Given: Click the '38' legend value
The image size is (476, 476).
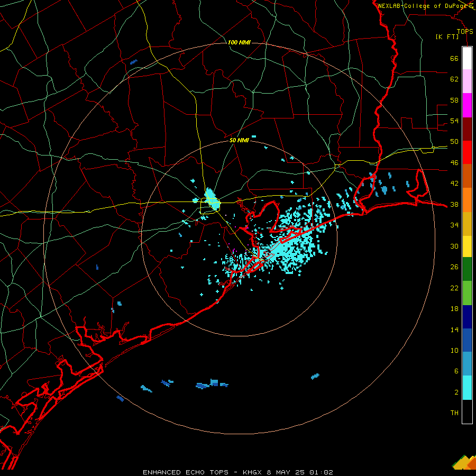Looking at the screenshot, I should pyautogui.click(x=454, y=204).
